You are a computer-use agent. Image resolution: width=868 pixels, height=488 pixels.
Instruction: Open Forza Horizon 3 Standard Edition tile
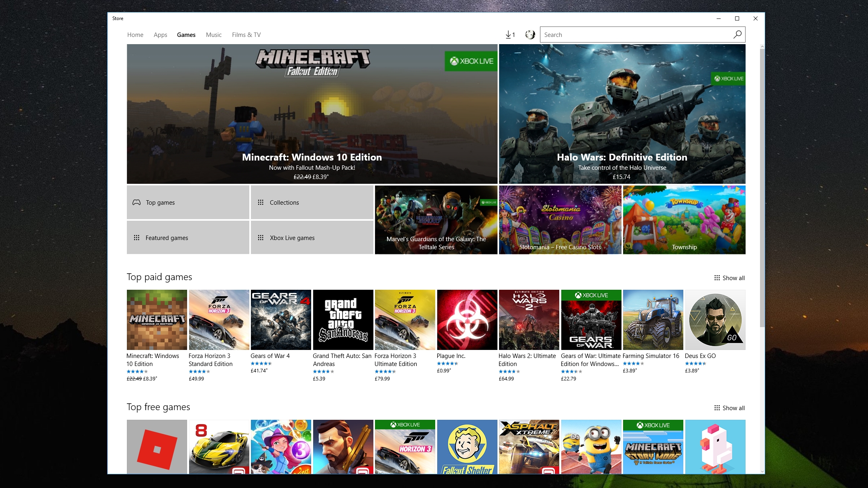[x=219, y=320]
